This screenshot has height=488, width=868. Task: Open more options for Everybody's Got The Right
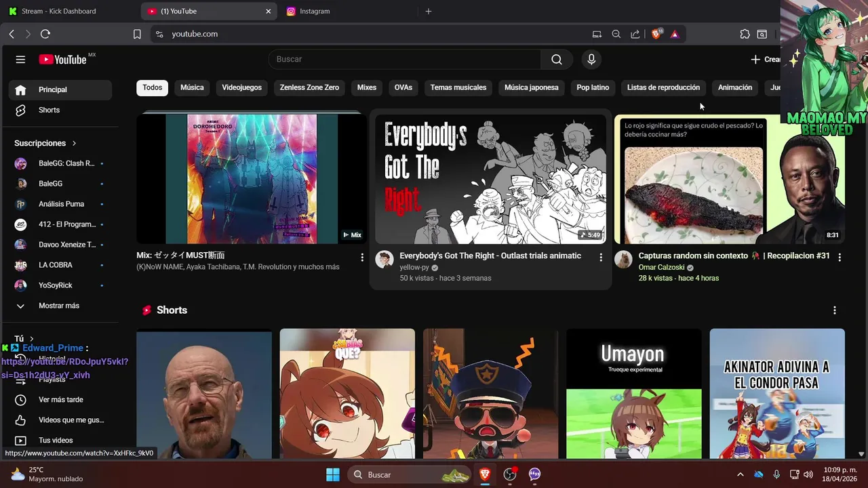(601, 258)
